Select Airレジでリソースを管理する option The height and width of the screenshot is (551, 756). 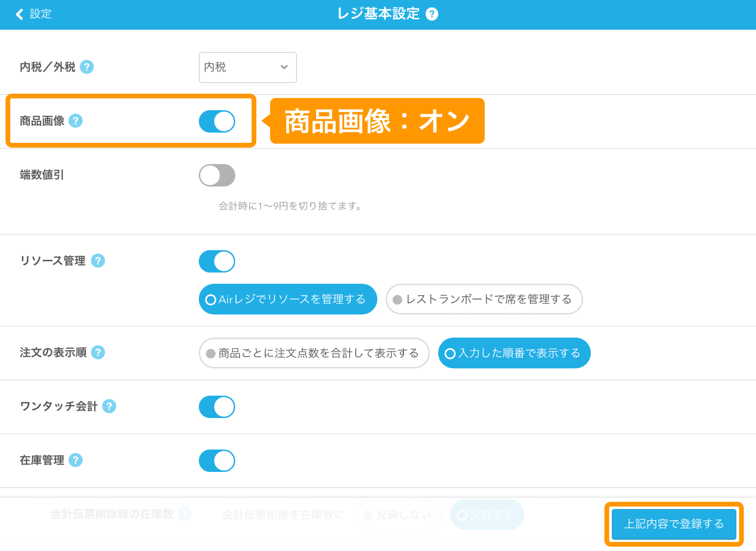[x=288, y=299]
